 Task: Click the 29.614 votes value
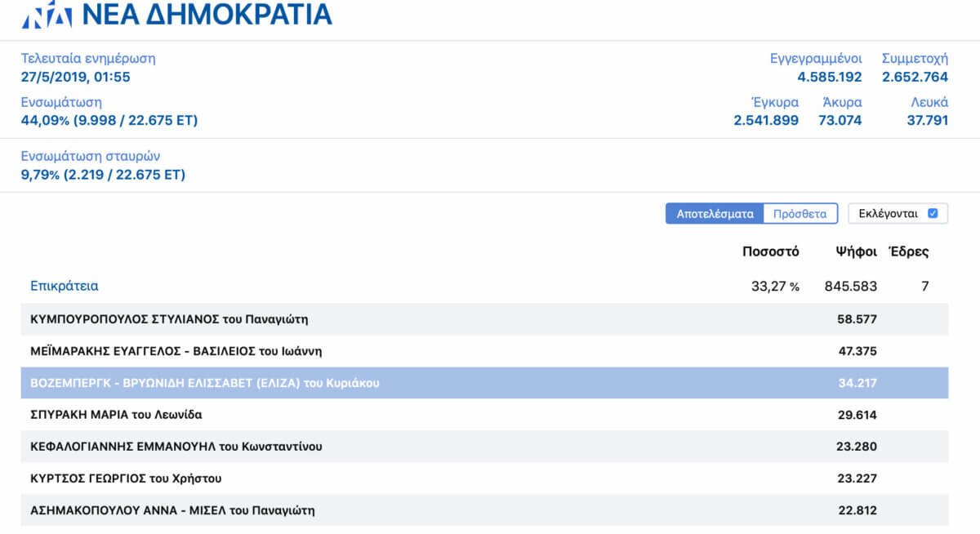click(857, 415)
